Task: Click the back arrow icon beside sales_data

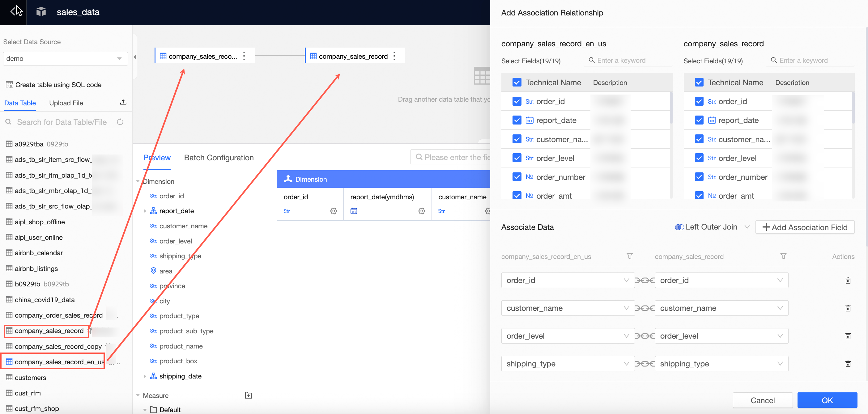Action: (x=13, y=12)
